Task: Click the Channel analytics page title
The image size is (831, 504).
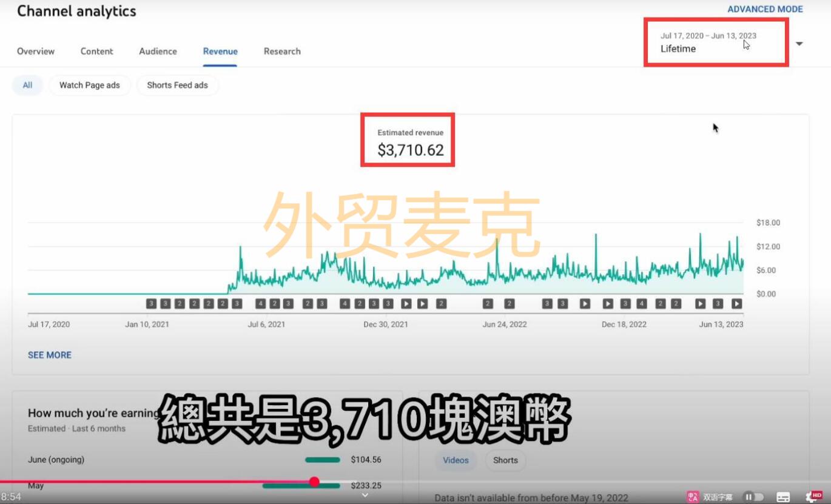Action: (x=76, y=11)
